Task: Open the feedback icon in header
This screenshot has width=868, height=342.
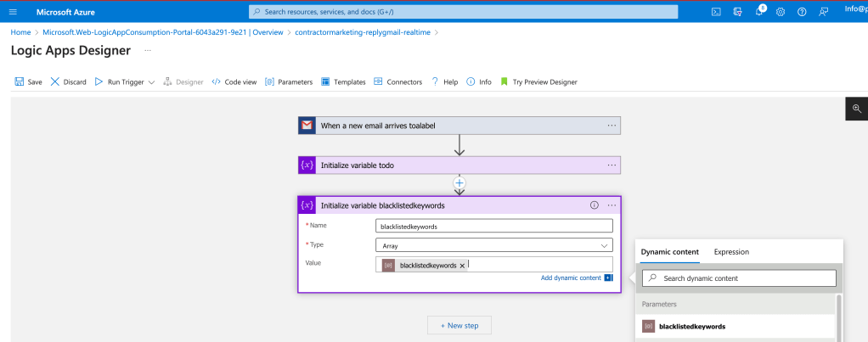Action: point(824,12)
